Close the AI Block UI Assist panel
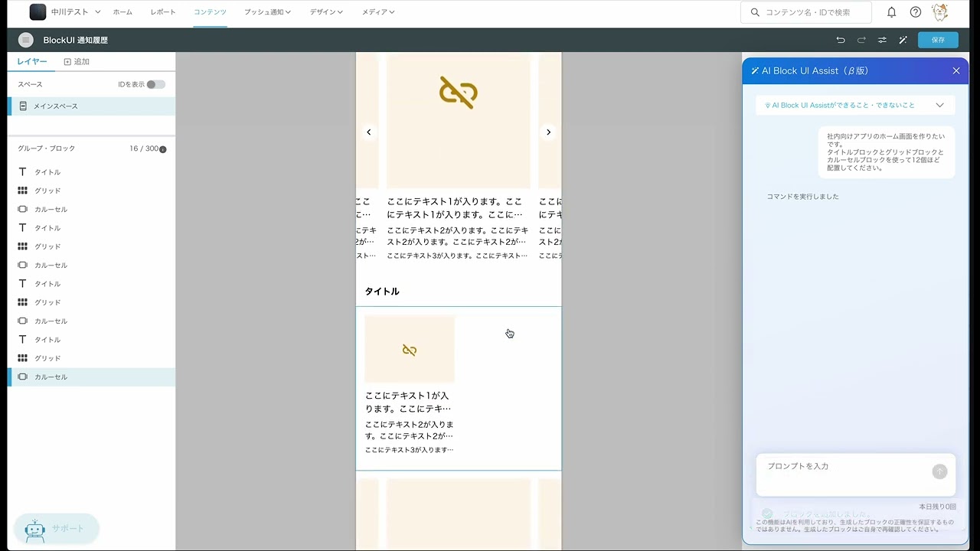Screen dimensions: 980x551 (956, 70)
